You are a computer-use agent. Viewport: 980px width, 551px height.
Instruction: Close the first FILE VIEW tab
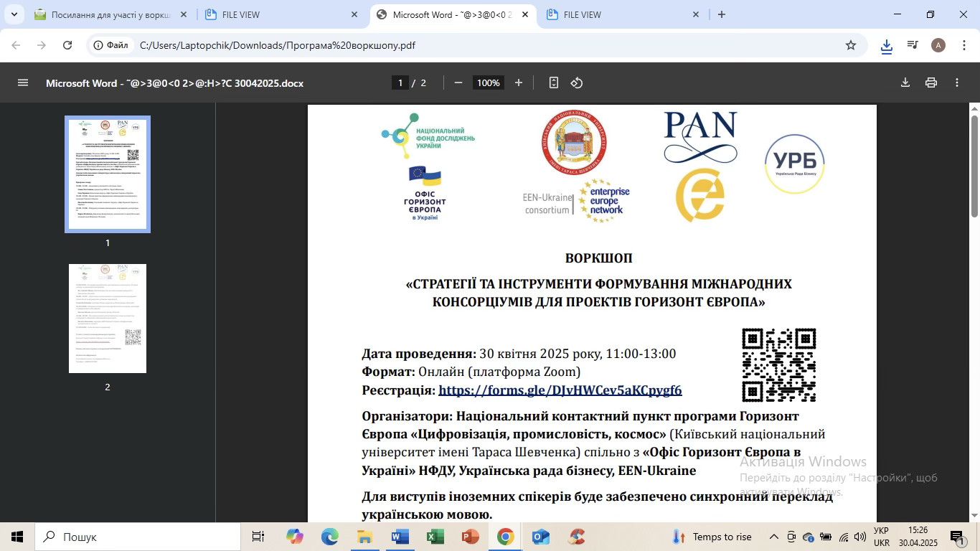(x=354, y=14)
